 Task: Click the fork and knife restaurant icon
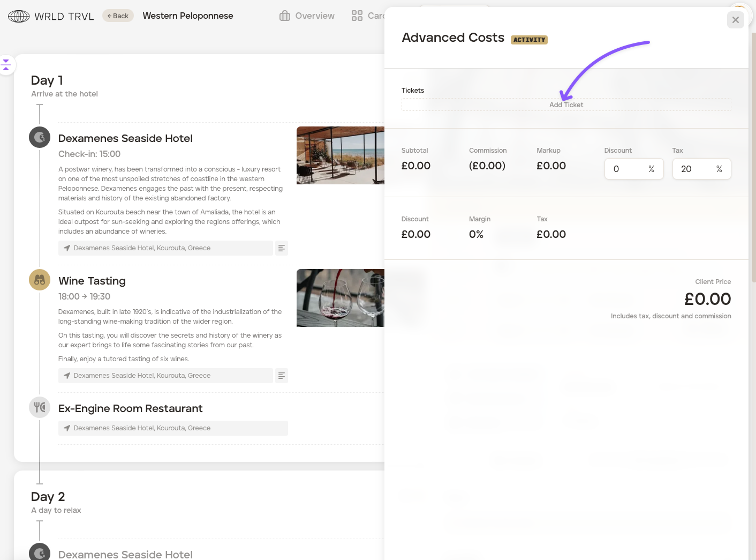[40, 407]
